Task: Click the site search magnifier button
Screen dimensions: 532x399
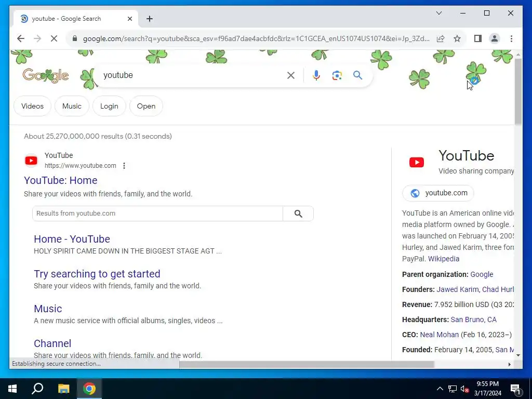Action: tap(298, 214)
